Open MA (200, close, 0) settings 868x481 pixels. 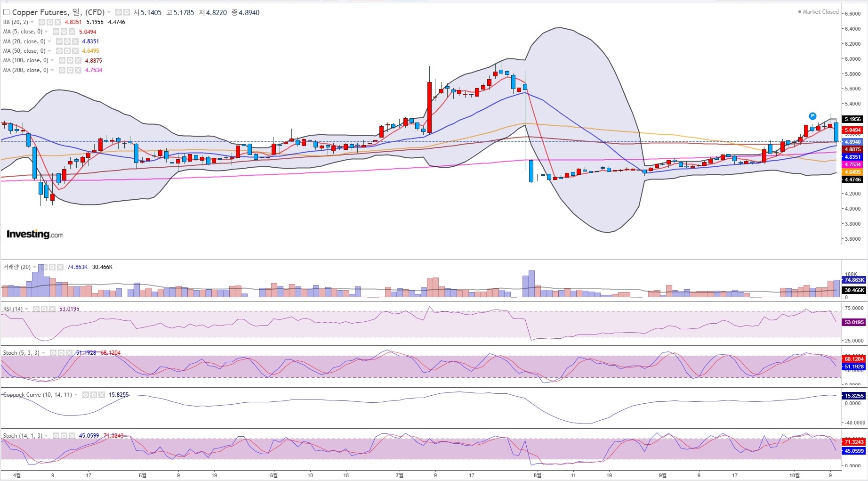(x=70, y=70)
